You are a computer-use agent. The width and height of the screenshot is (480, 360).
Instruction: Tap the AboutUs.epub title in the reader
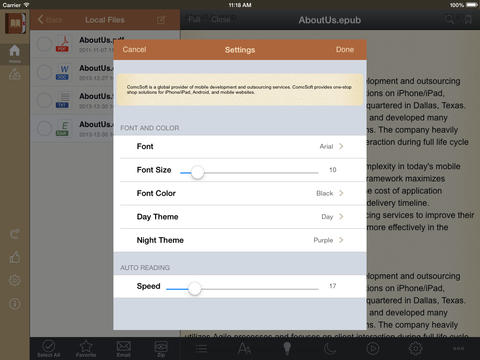pyautogui.click(x=330, y=20)
